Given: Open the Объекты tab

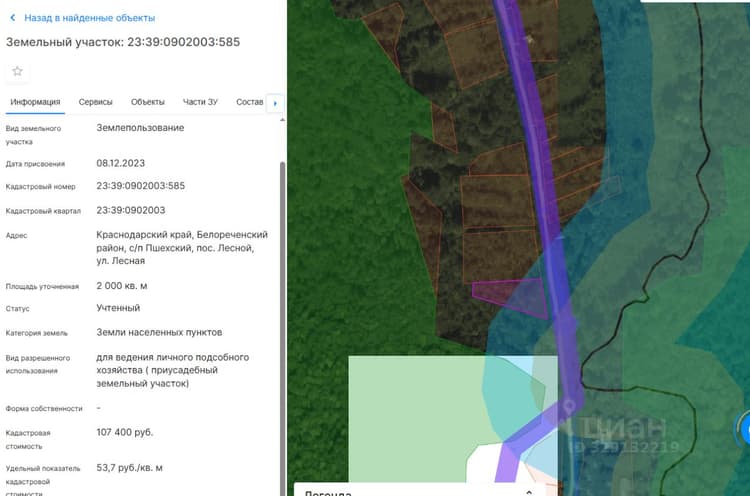Looking at the screenshot, I should (x=147, y=102).
